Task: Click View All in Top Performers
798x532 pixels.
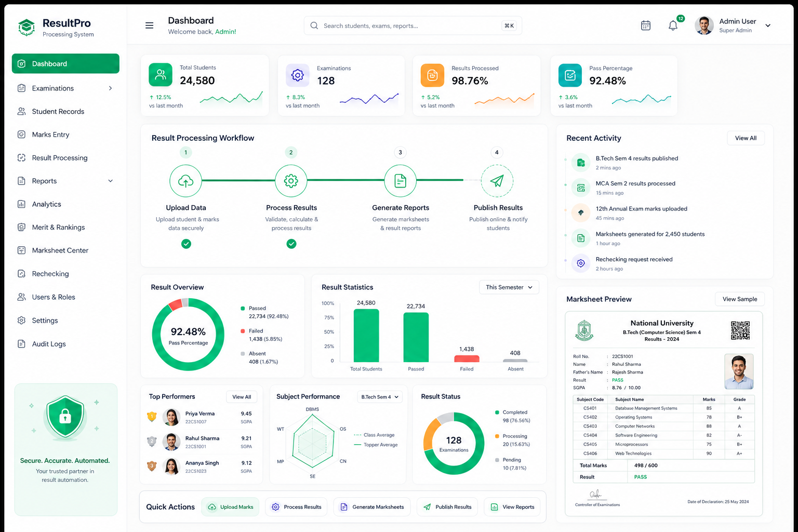Action: pyautogui.click(x=242, y=397)
